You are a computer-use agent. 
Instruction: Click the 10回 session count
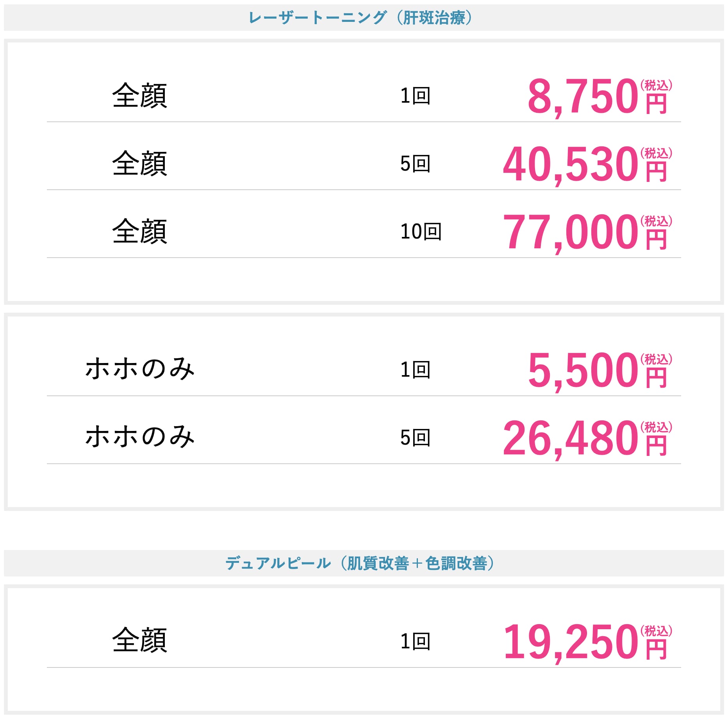421,231
